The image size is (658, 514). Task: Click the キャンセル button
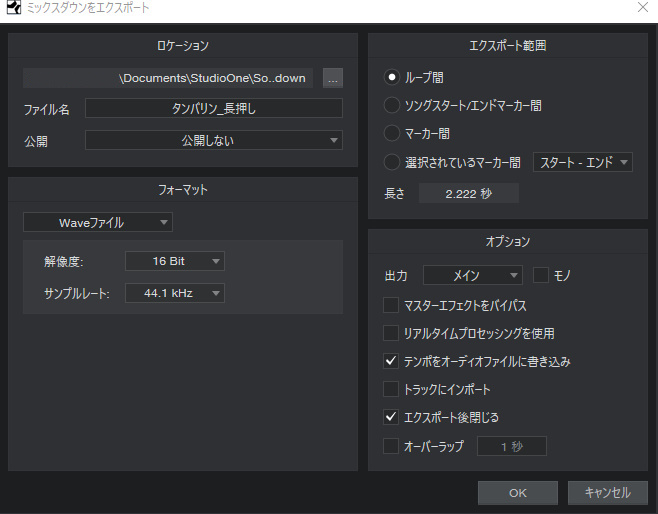[608, 493]
